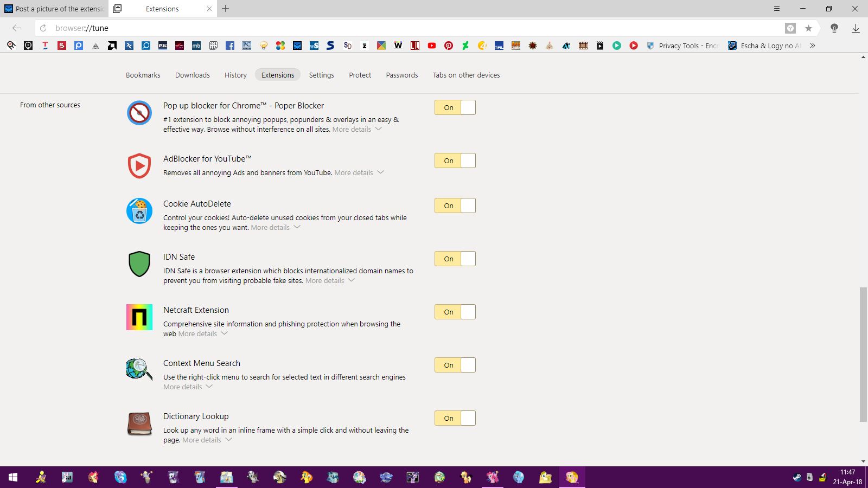Toggle off Netcraft Extension
This screenshot has height=488, width=868.
pos(455,312)
